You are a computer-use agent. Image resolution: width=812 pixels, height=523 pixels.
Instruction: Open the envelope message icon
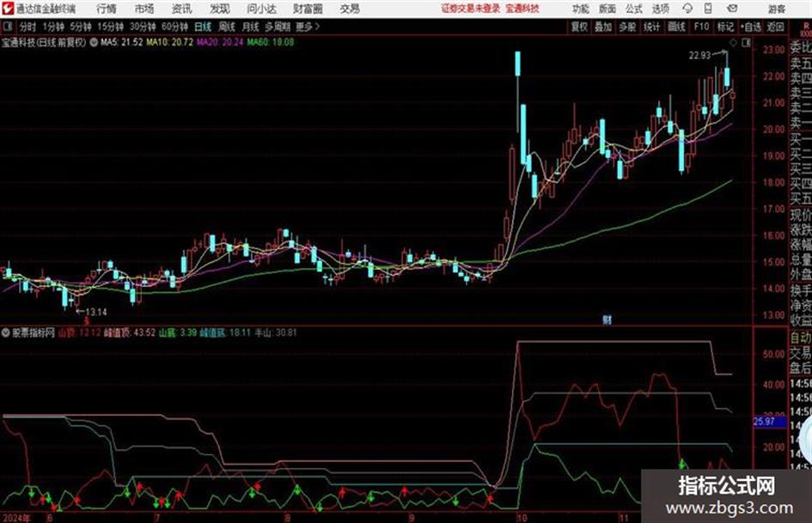pos(732,9)
